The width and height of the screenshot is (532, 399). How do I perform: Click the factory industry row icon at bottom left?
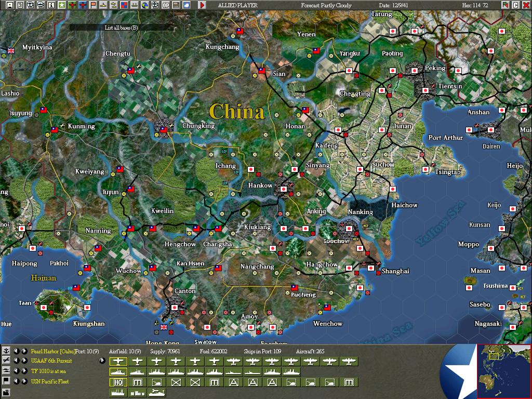point(6,392)
